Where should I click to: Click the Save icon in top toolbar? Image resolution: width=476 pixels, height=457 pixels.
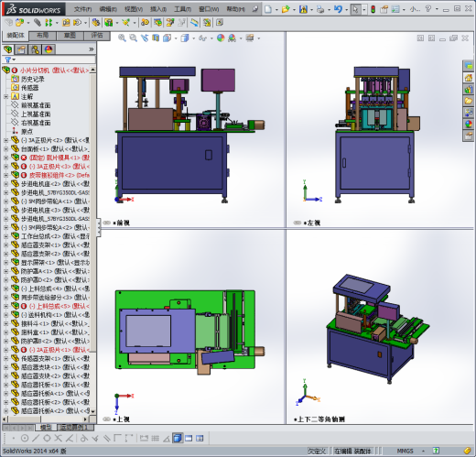pyautogui.click(x=303, y=9)
